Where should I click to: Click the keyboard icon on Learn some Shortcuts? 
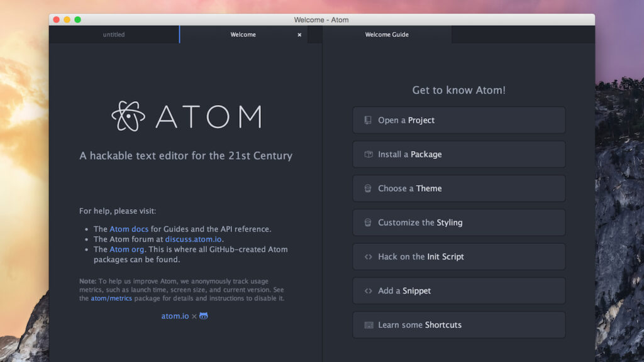pos(368,325)
